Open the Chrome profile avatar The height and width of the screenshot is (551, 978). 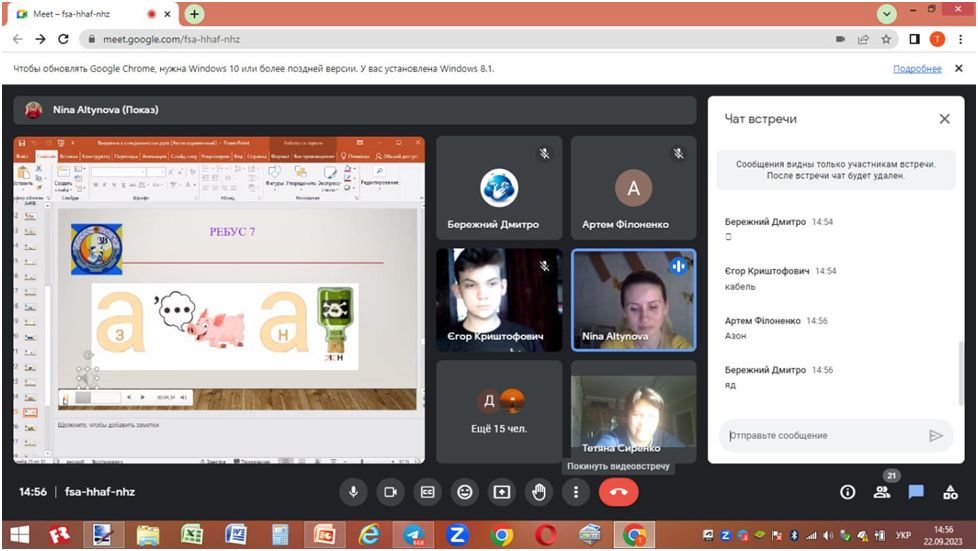pyautogui.click(x=937, y=39)
